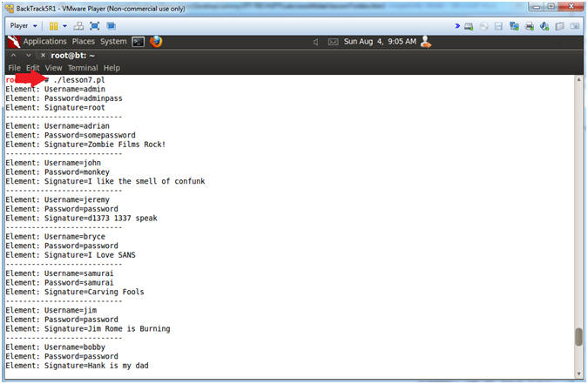This screenshot has width=588, height=384.
Task: Launch terminal from top panel icon
Action: coord(139,42)
